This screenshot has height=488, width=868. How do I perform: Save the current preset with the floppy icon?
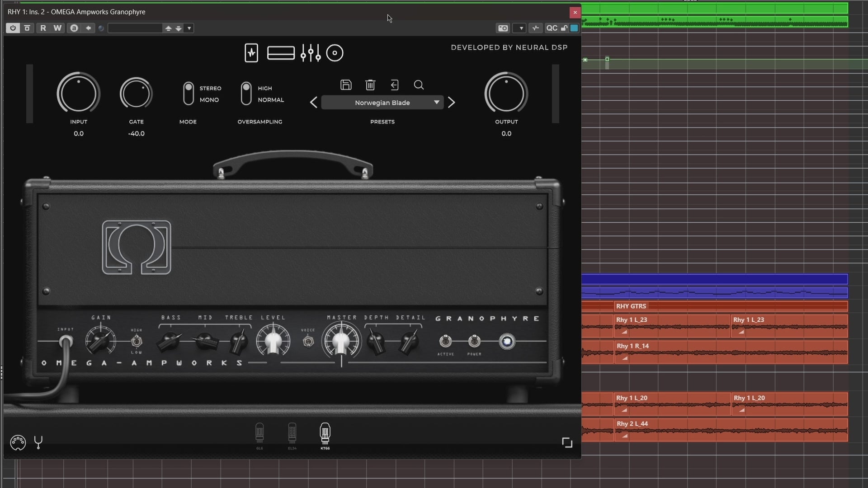(x=346, y=84)
